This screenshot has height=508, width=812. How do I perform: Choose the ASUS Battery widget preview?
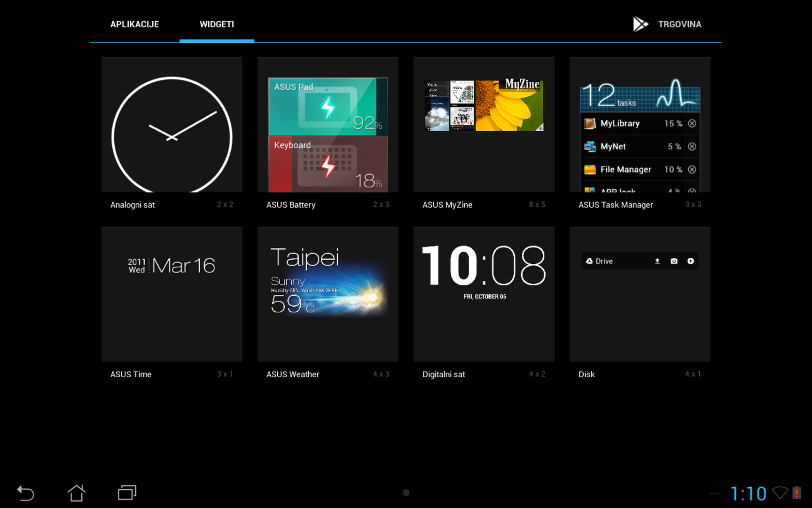[x=328, y=134]
